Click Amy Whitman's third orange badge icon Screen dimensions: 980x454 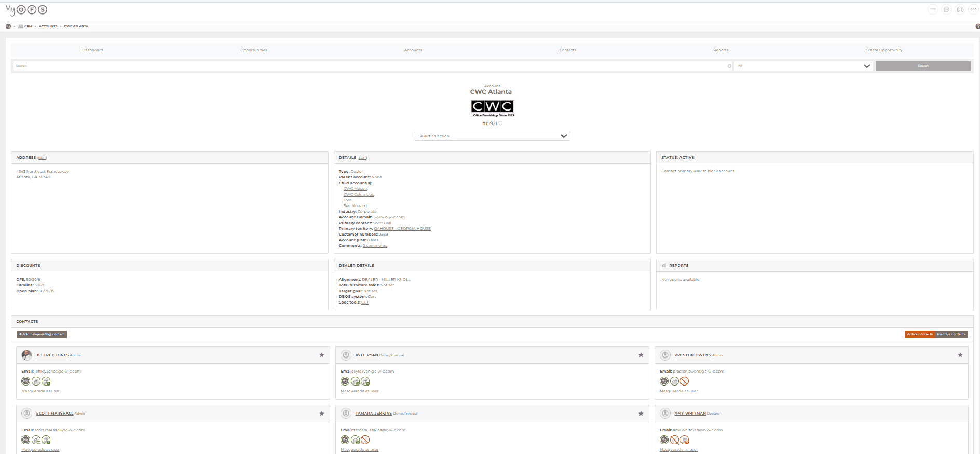point(685,439)
